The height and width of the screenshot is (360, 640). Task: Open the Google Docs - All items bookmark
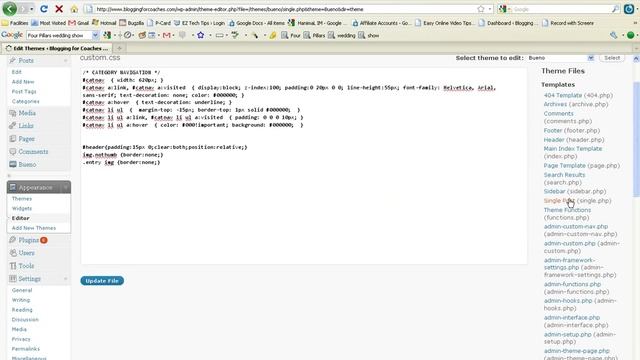(x=256, y=23)
